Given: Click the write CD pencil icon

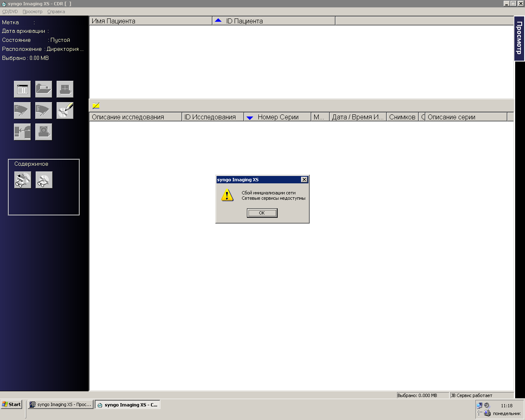Looking at the screenshot, I should [65, 110].
